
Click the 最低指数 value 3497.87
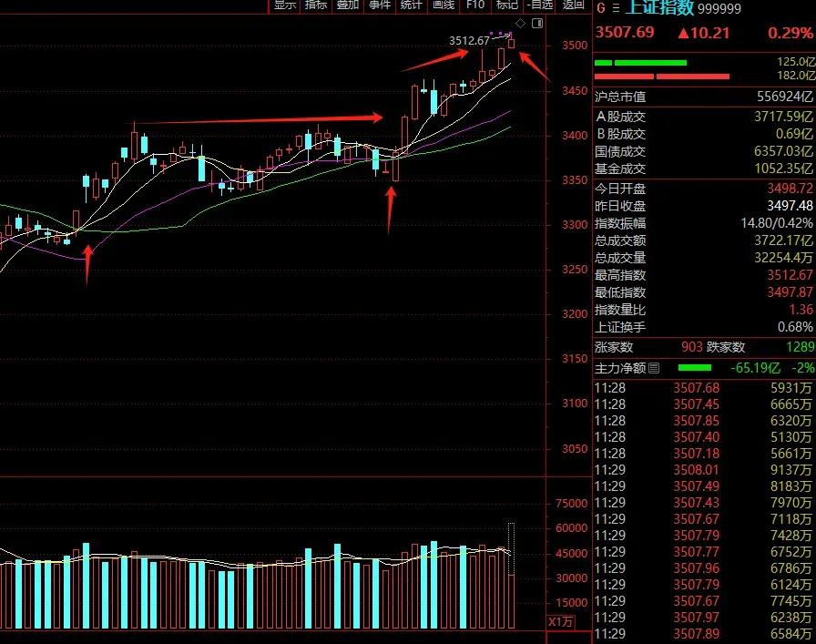click(790, 292)
